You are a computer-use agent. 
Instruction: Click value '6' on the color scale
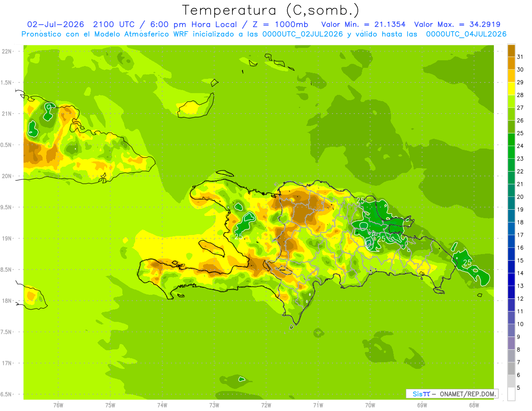(x=519, y=375)
